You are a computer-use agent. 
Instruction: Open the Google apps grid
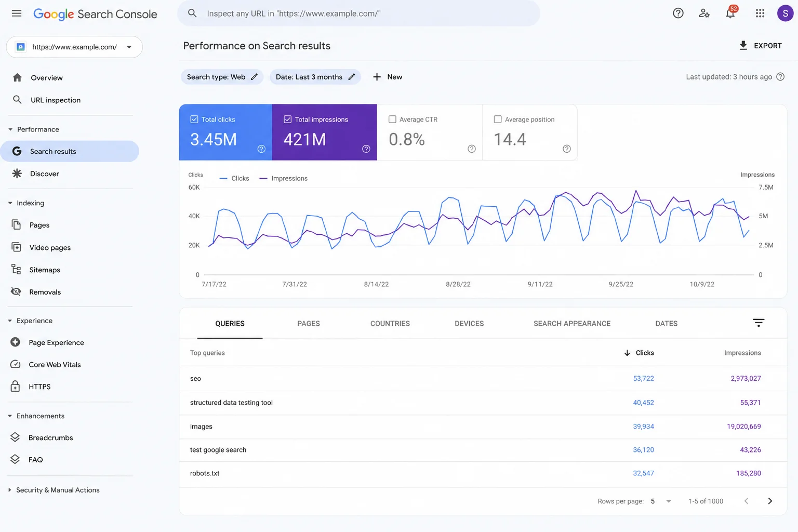point(760,14)
